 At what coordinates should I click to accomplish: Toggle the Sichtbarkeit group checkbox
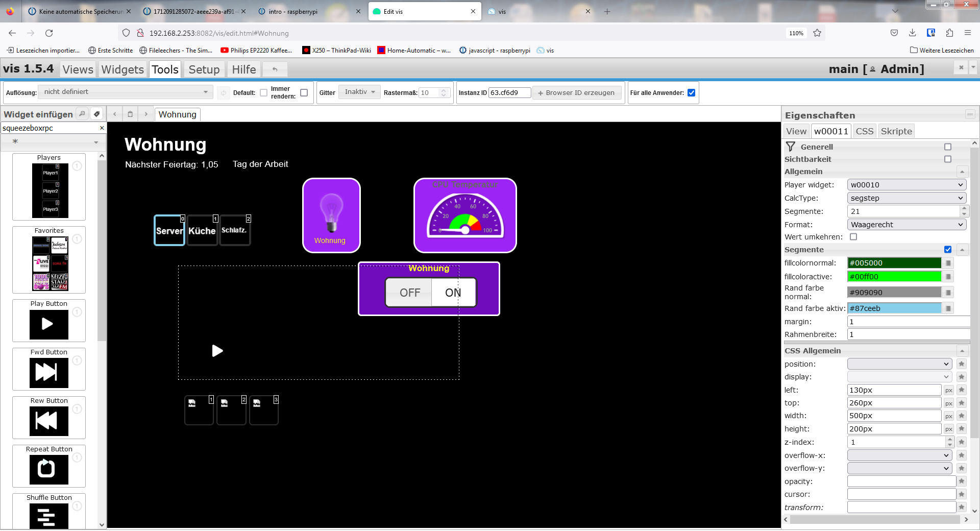click(x=948, y=159)
